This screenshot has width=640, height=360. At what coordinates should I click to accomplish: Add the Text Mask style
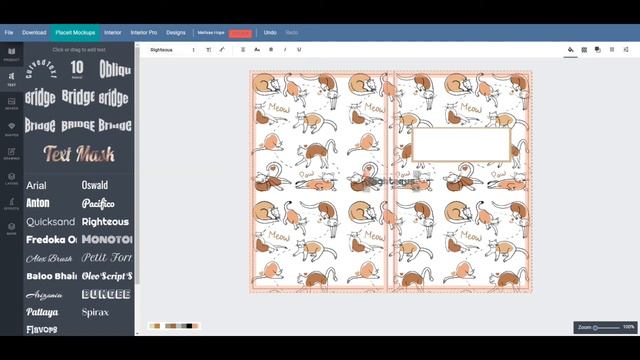79,154
